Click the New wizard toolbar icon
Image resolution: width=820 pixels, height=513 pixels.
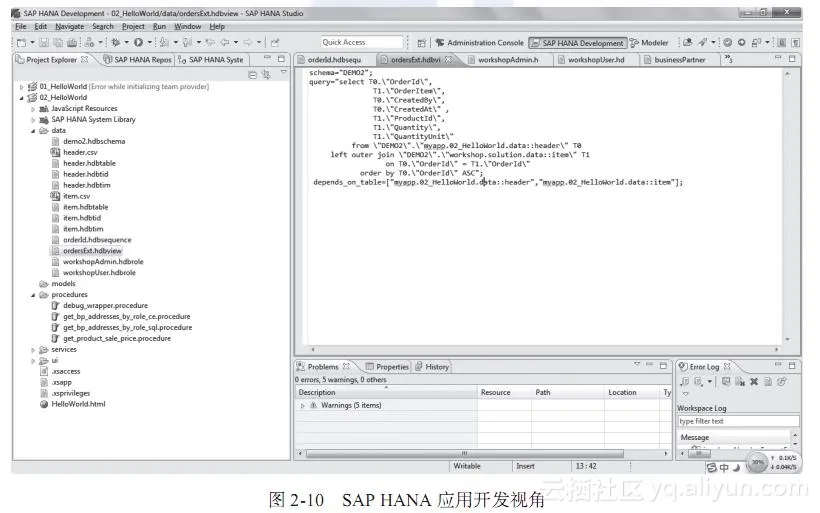pos(21,43)
